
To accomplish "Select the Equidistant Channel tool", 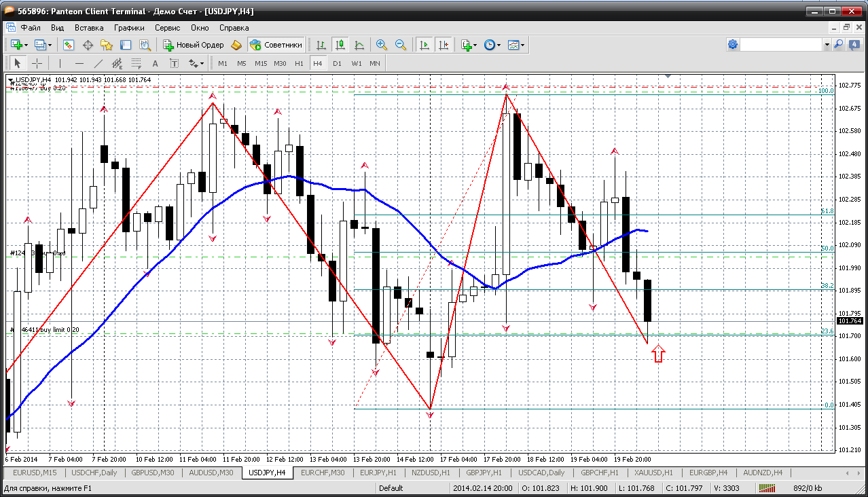I will pos(117,63).
